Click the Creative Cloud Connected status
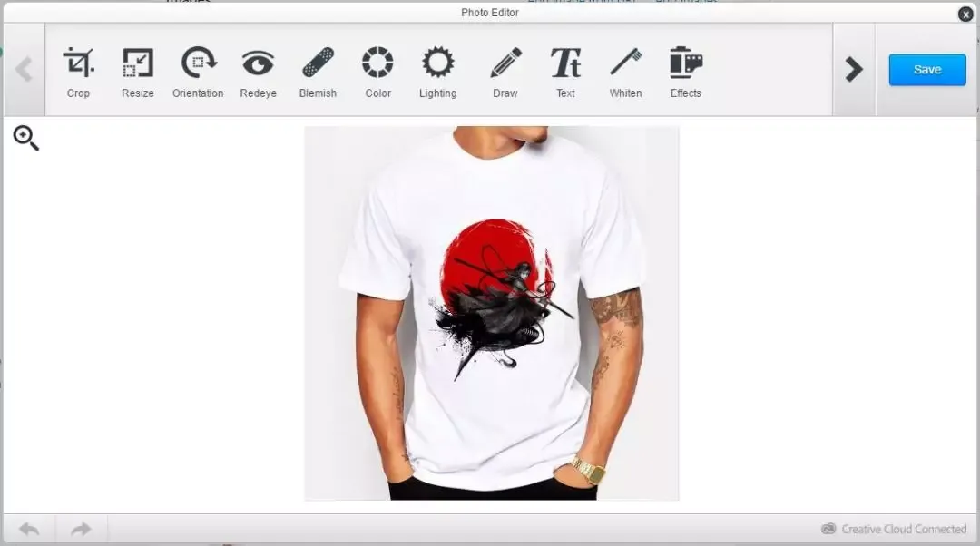This screenshot has width=980, height=546. tap(894, 529)
